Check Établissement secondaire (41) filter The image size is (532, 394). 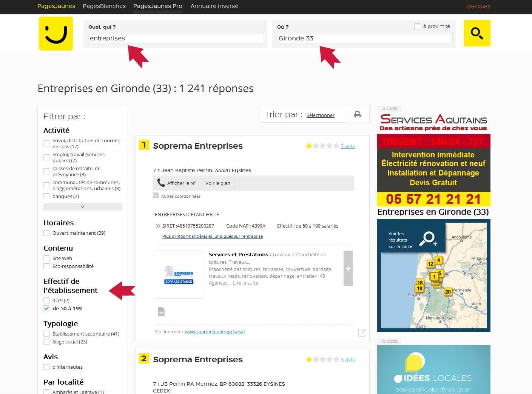coord(46,334)
